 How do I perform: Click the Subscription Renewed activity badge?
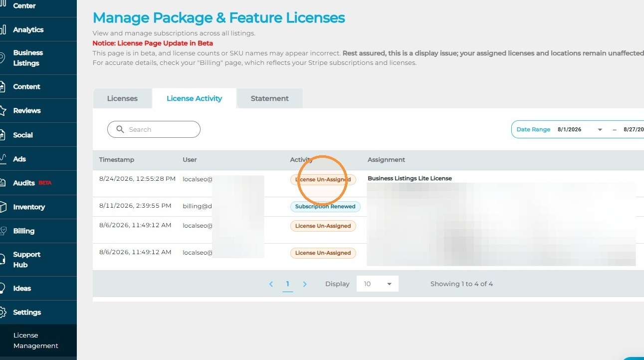point(325,206)
